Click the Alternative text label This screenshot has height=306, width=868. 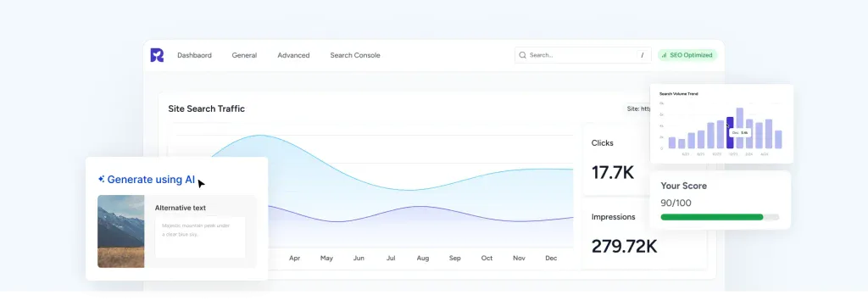click(181, 208)
